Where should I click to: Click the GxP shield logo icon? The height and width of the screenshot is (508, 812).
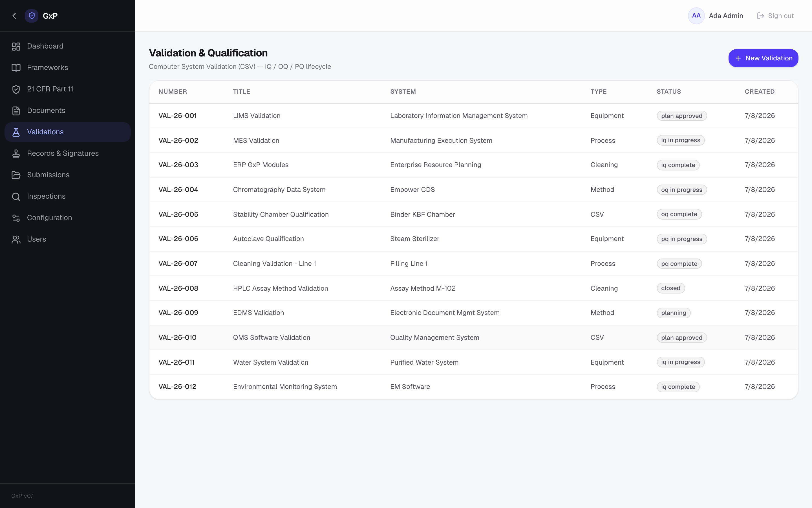[x=32, y=16]
